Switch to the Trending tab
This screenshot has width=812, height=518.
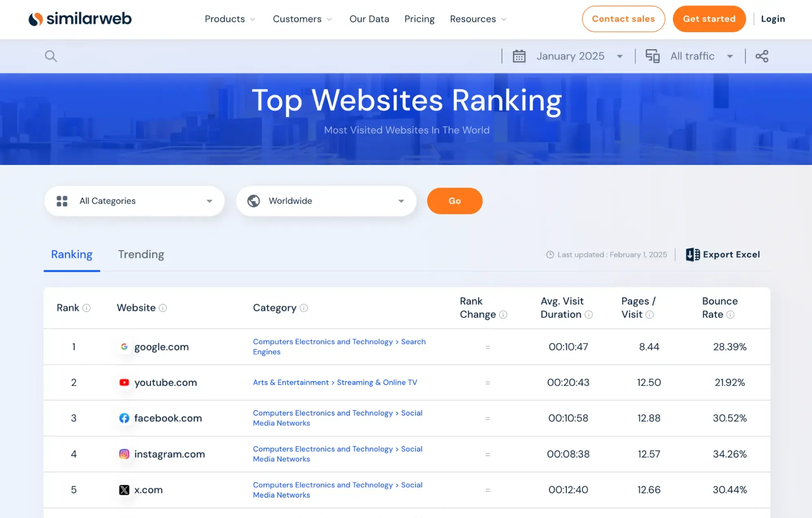tap(141, 255)
